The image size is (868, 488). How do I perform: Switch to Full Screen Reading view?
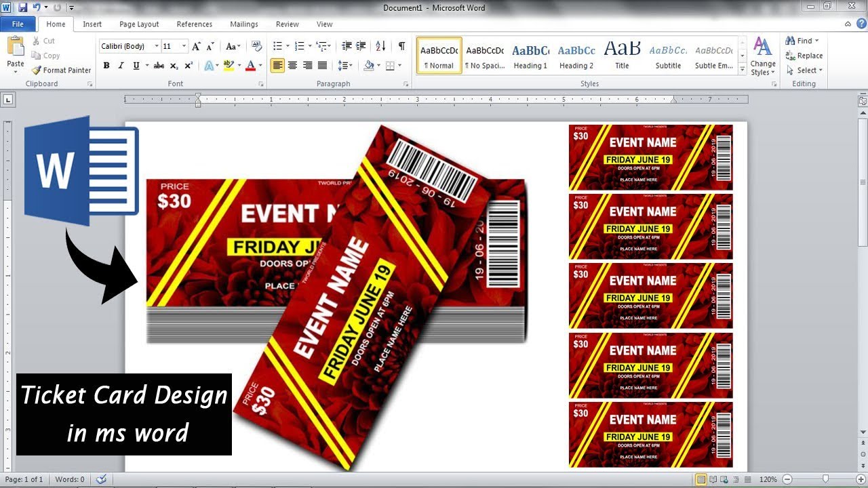coord(713,479)
